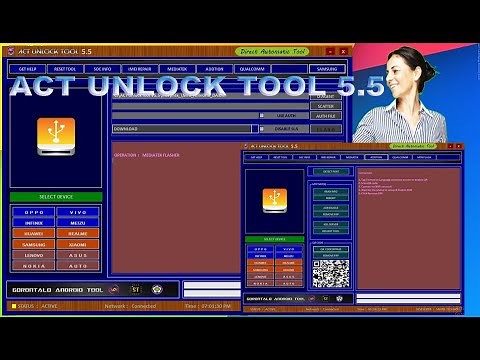Click READ INFO button in the small window
Viewport: 480px width, 360px height.
point(331,192)
